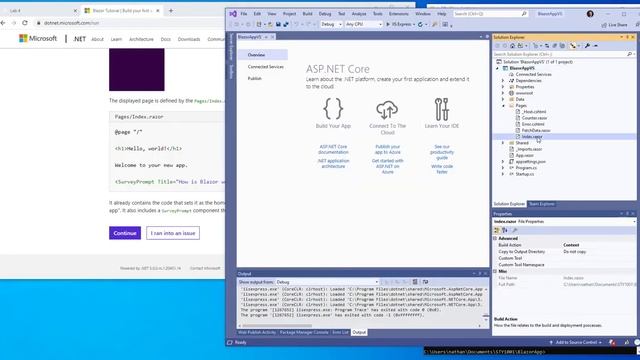
Task: Open the Debug configuration dropdown
Action: tap(331, 24)
